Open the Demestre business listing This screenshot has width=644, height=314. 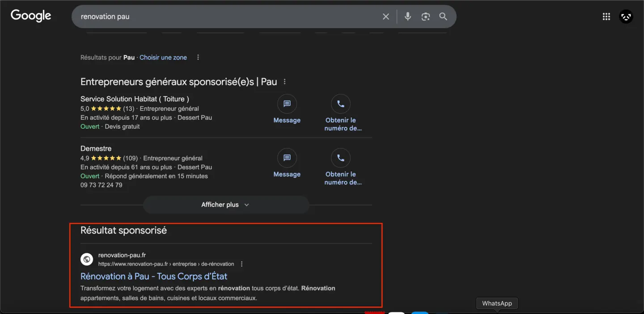click(x=96, y=148)
